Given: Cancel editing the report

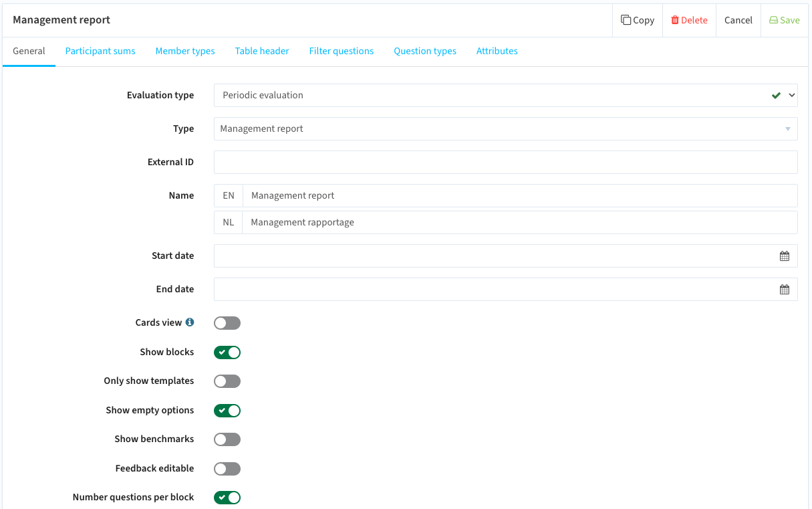Looking at the screenshot, I should pyautogui.click(x=738, y=20).
